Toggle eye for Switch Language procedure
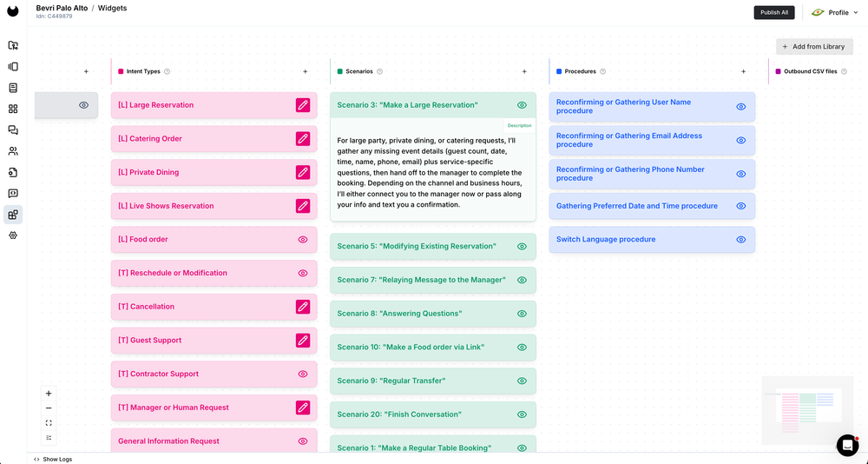The width and height of the screenshot is (868, 464). point(741,240)
